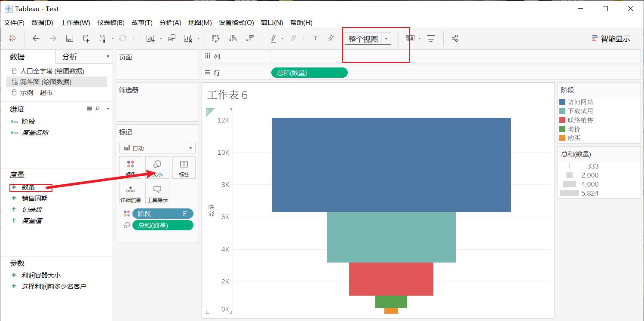Open dropdown arrow next to highlight pen
Screen dimensions: 644x321
282,38
